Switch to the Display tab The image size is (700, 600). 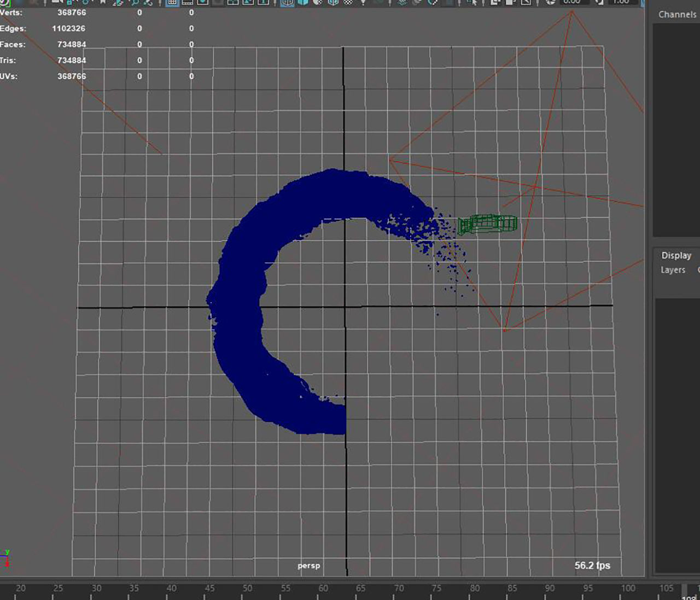676,255
